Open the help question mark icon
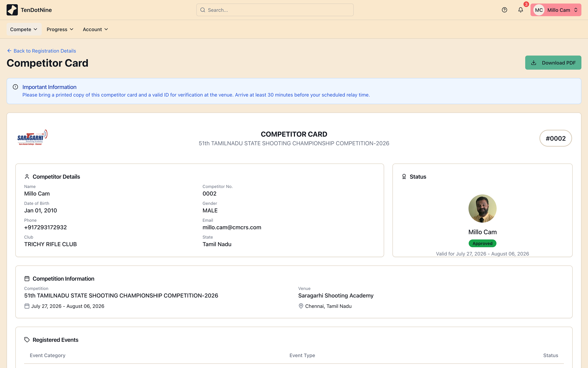 click(504, 10)
